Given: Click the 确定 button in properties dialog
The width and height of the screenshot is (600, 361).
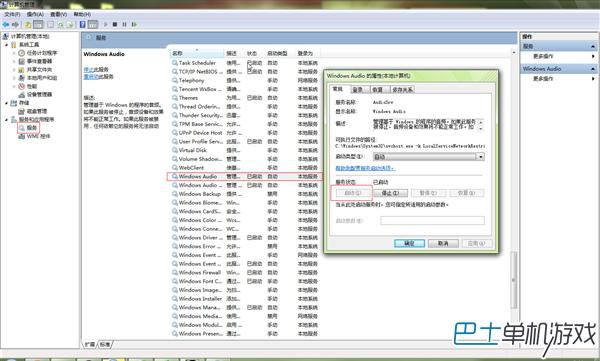Looking at the screenshot, I should tap(409, 243).
